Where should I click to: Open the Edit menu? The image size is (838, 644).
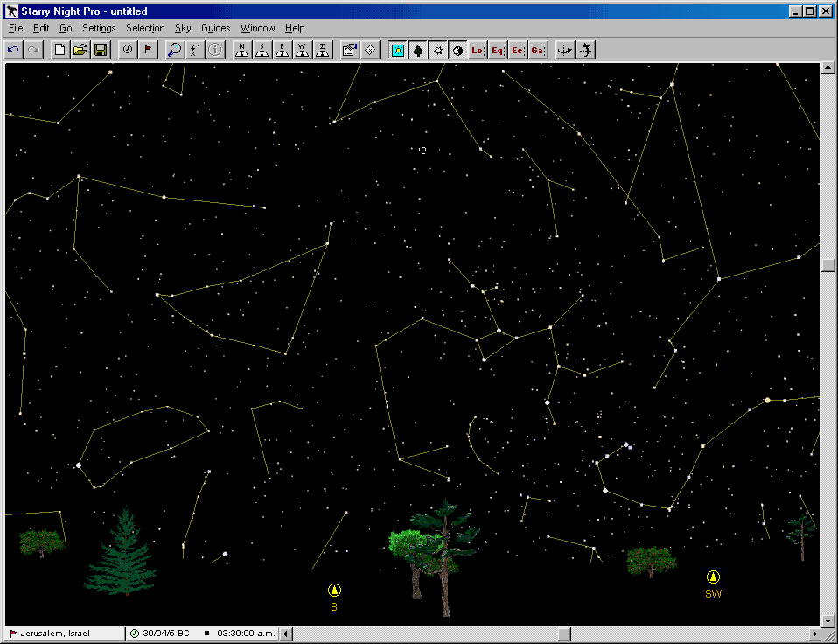[x=41, y=28]
